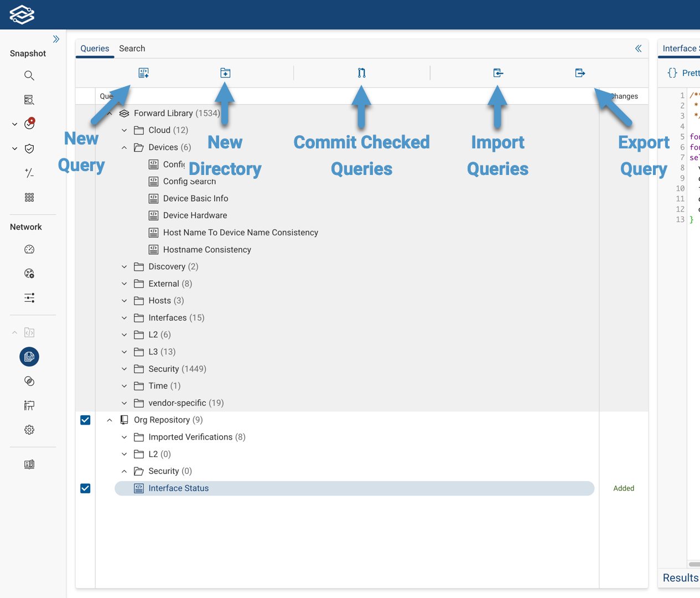Open the settings gear in the sidebar
This screenshot has width=700, height=598.
coord(29,430)
